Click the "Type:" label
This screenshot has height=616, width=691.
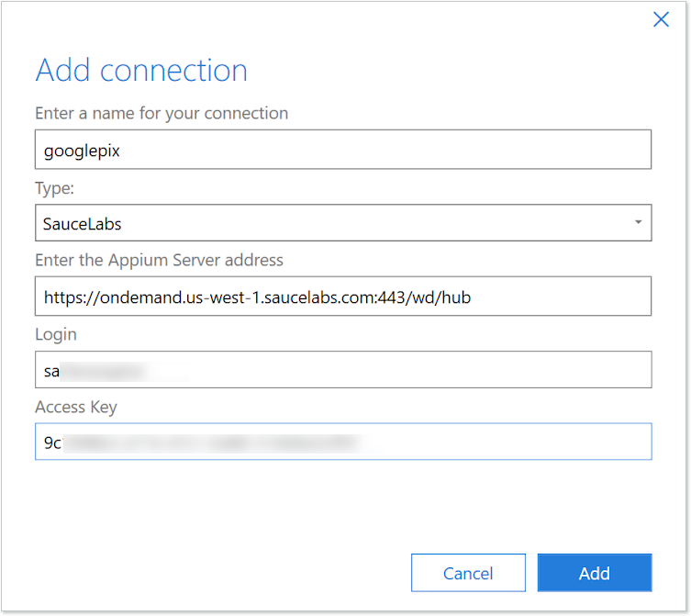[56, 186]
